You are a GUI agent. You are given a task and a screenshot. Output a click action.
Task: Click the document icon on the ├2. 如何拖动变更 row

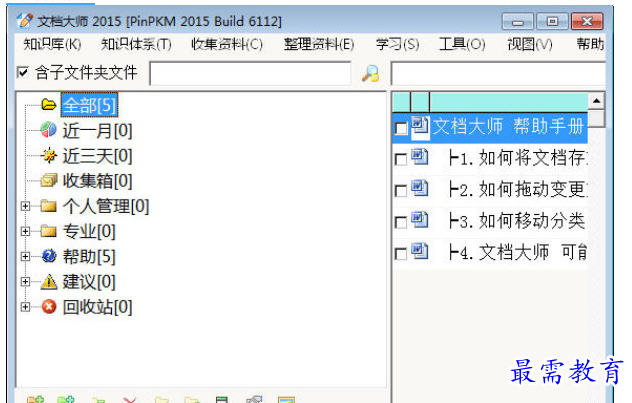[420, 188]
